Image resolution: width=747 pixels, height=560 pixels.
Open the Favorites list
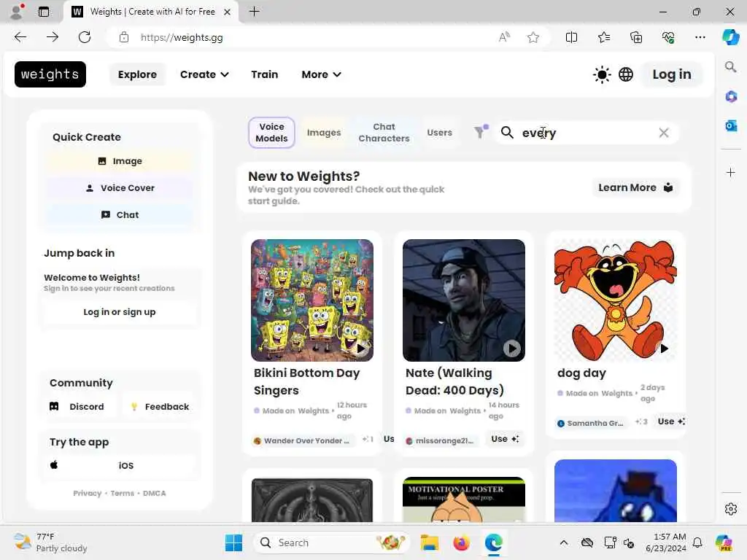[603, 37]
